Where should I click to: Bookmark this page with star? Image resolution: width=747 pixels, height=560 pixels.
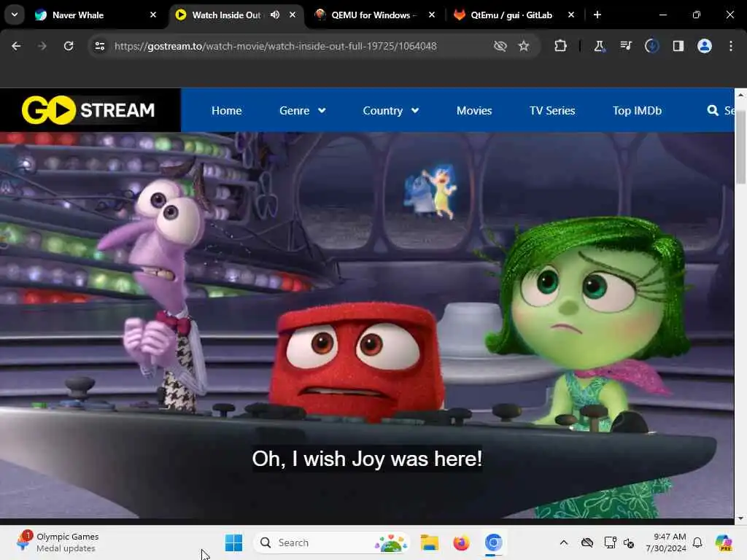[x=524, y=46]
